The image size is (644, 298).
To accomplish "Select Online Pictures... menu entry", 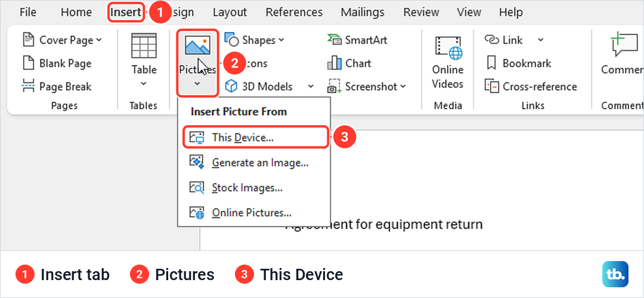I will coord(254,213).
